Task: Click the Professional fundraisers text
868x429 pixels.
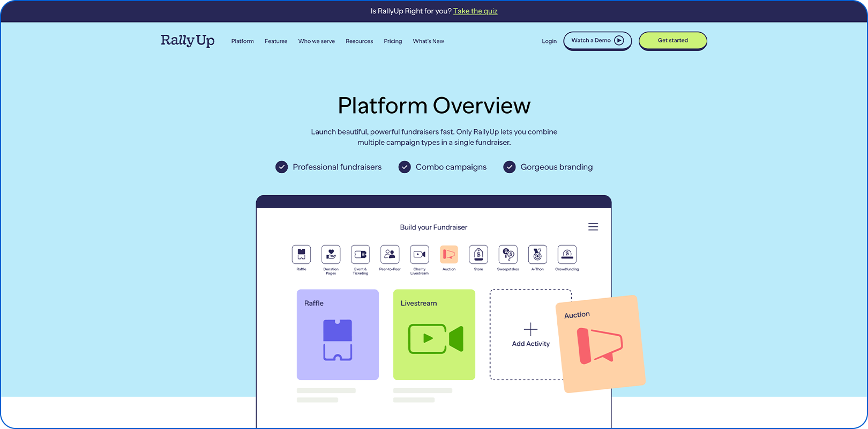Action: (x=337, y=167)
